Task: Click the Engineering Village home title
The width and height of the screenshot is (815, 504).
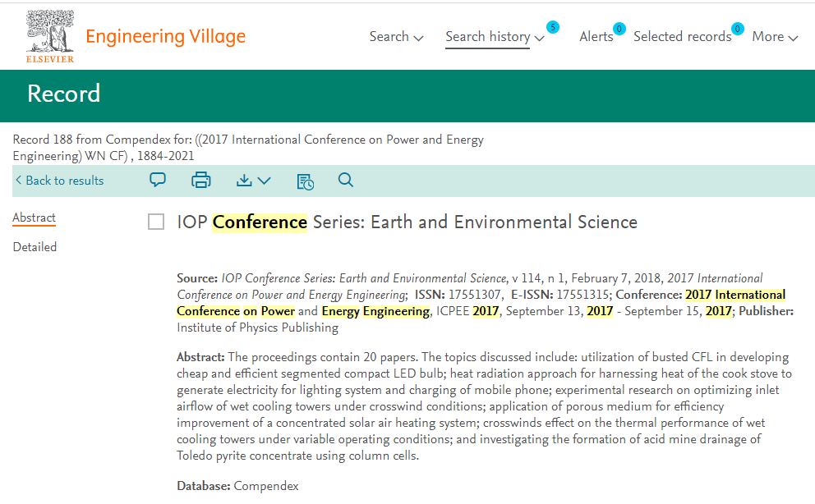Action: pos(166,37)
